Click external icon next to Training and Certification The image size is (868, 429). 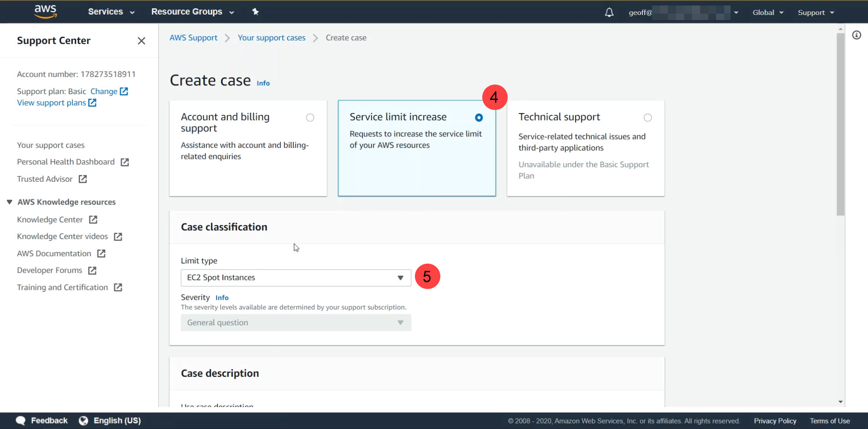pos(118,287)
